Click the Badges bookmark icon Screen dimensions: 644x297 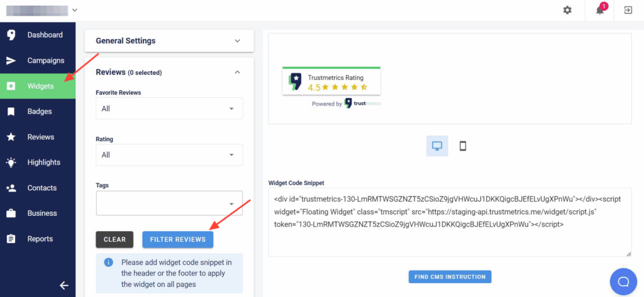point(11,112)
